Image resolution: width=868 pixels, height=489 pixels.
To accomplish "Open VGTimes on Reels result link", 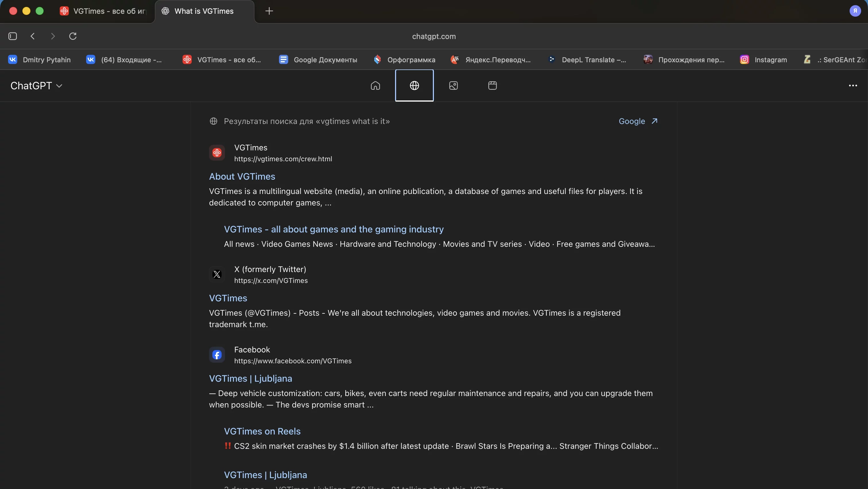I will [x=262, y=431].
